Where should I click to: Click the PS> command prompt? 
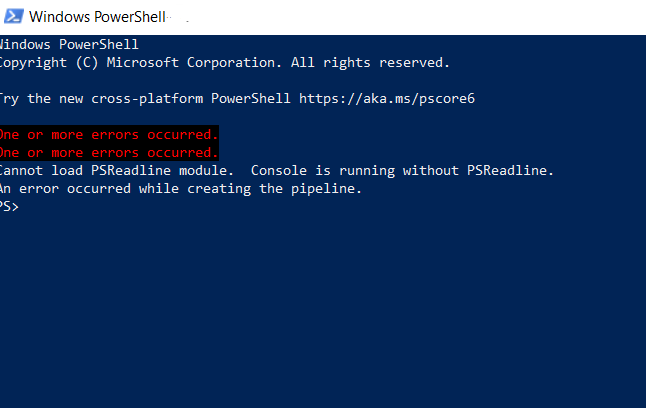click(9, 206)
